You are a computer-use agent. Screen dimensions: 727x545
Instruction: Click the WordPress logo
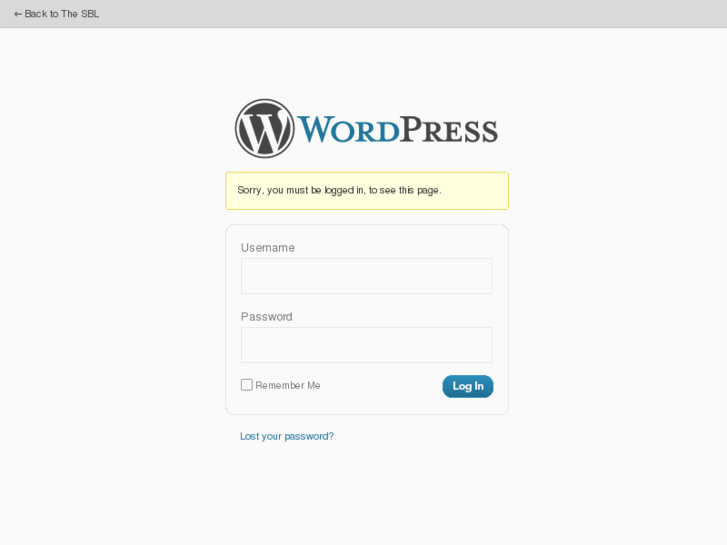pyautogui.click(x=366, y=128)
